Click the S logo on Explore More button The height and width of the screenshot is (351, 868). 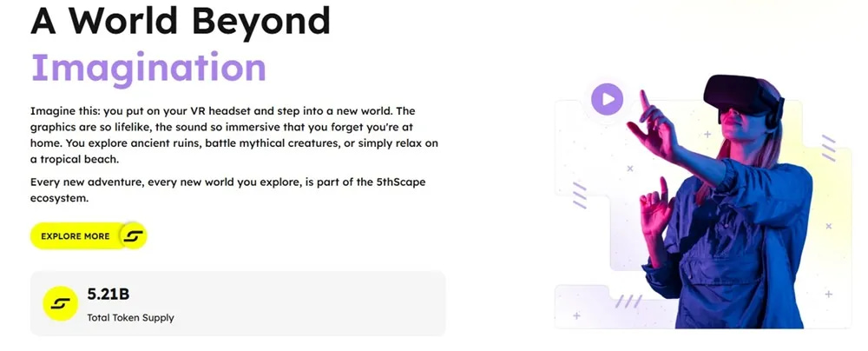pyautogui.click(x=134, y=235)
